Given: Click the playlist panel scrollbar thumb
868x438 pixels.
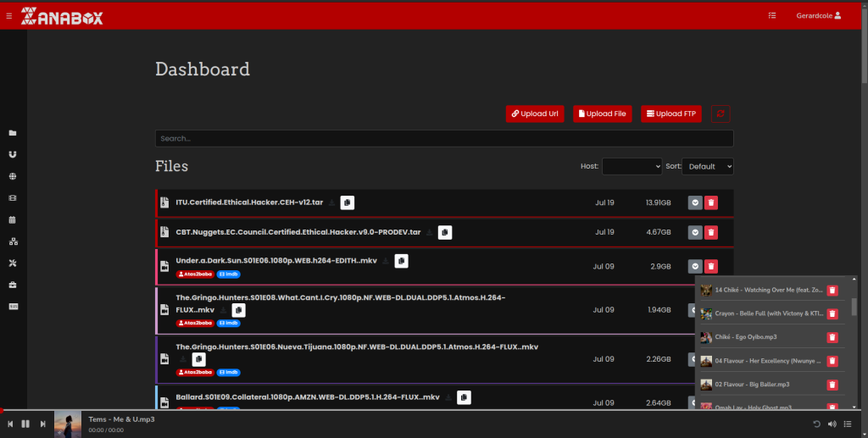Looking at the screenshot, I should pyautogui.click(x=854, y=307).
